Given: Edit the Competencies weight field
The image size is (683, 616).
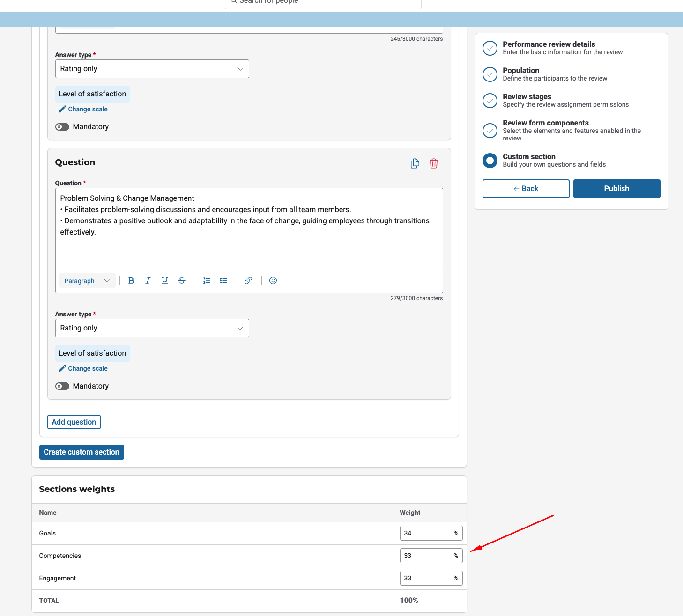Looking at the screenshot, I should (425, 556).
